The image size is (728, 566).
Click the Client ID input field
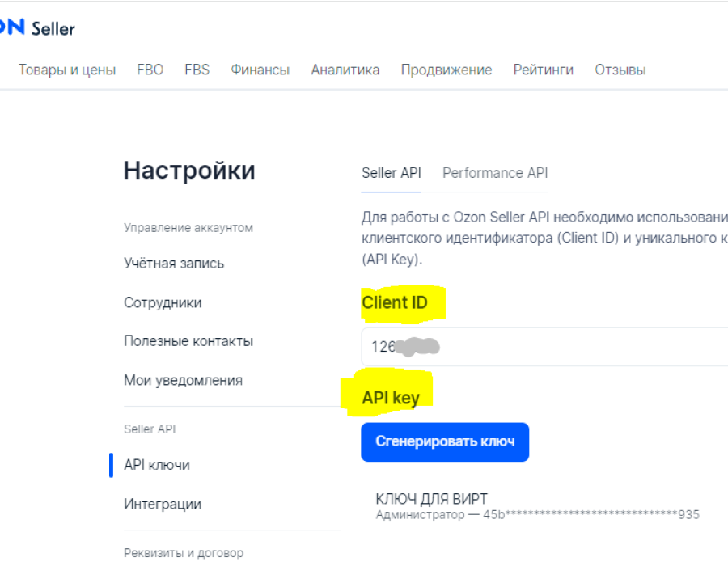[544, 347]
